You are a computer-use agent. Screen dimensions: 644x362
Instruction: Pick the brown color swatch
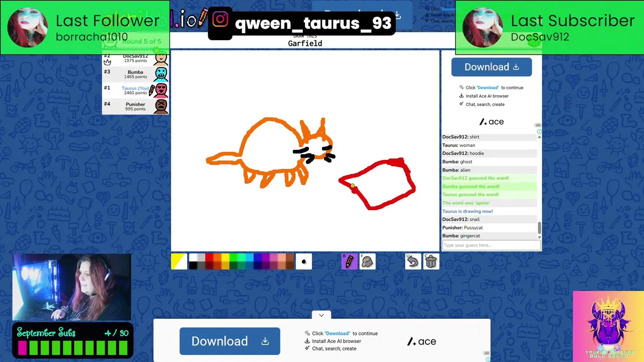[290, 257]
